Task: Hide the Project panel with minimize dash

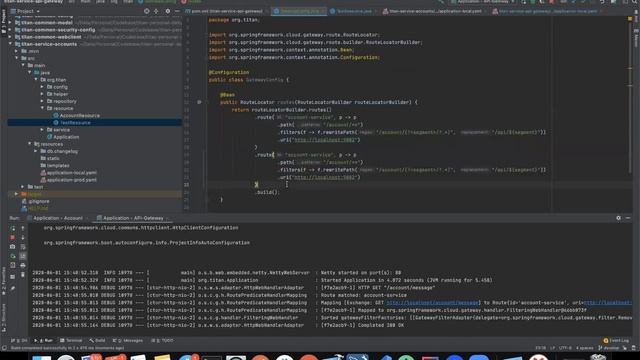Action: pos(177,11)
